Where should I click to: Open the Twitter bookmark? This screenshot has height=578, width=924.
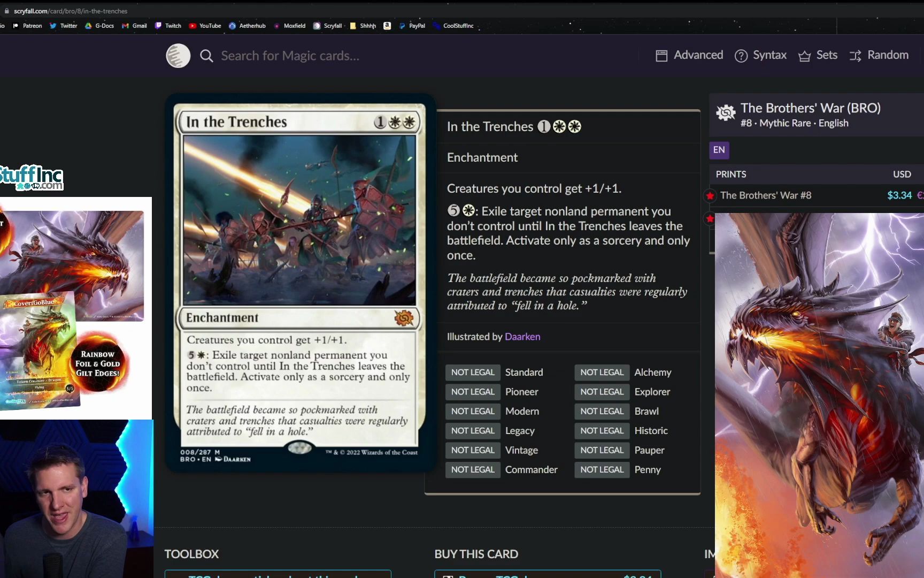pyautogui.click(x=63, y=26)
